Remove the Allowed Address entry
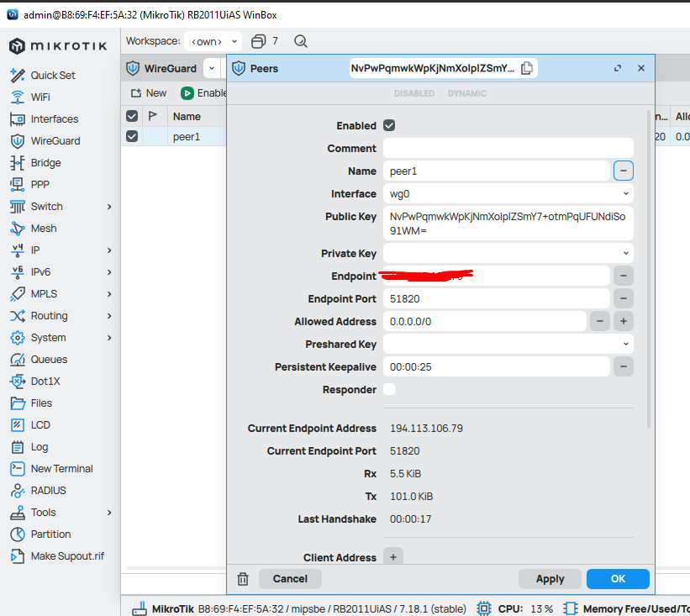 (x=600, y=321)
